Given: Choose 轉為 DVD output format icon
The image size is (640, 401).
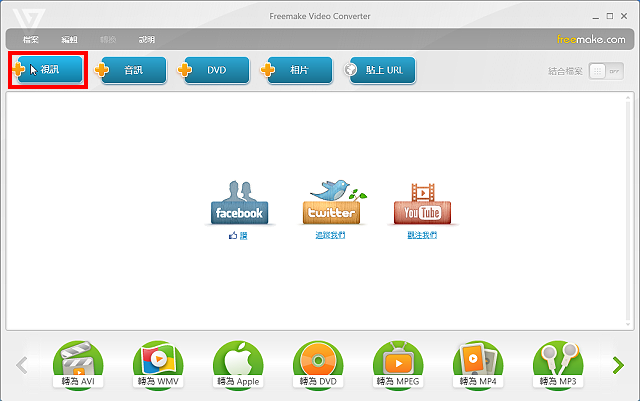Looking at the screenshot, I should (318, 365).
